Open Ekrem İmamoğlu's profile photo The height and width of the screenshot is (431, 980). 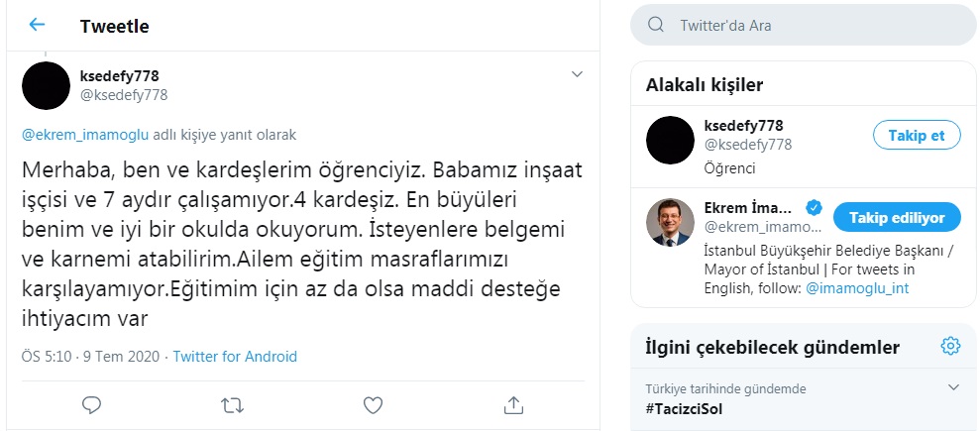(670, 221)
